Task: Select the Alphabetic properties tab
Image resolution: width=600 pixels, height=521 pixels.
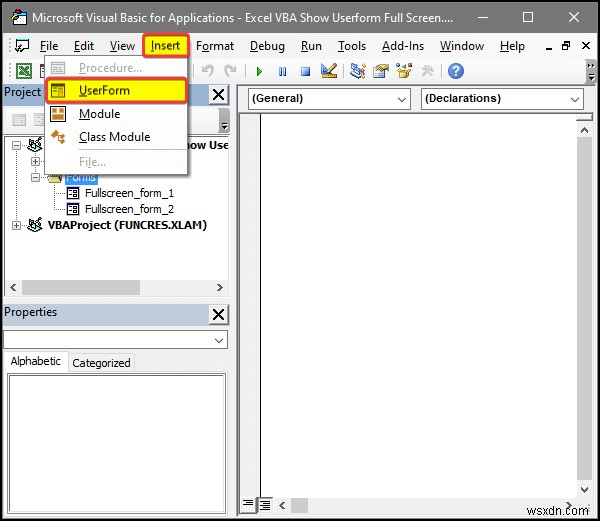Action: coord(36,361)
